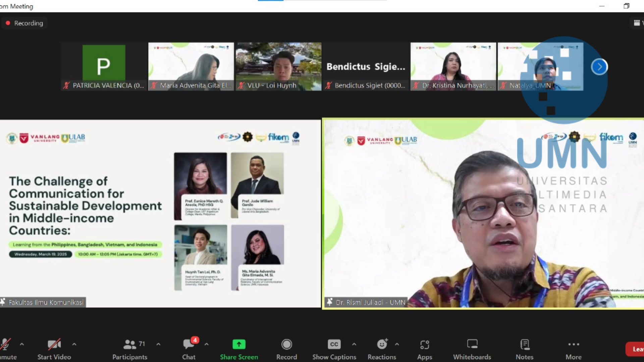Image resolution: width=644 pixels, height=362 pixels.
Task: Click the red Leave button
Action: (635, 349)
